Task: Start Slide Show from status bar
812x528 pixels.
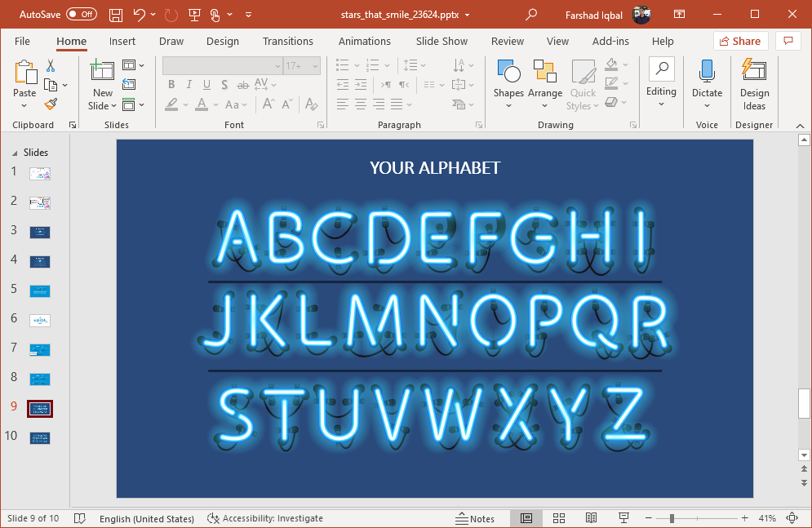Action: (x=623, y=518)
